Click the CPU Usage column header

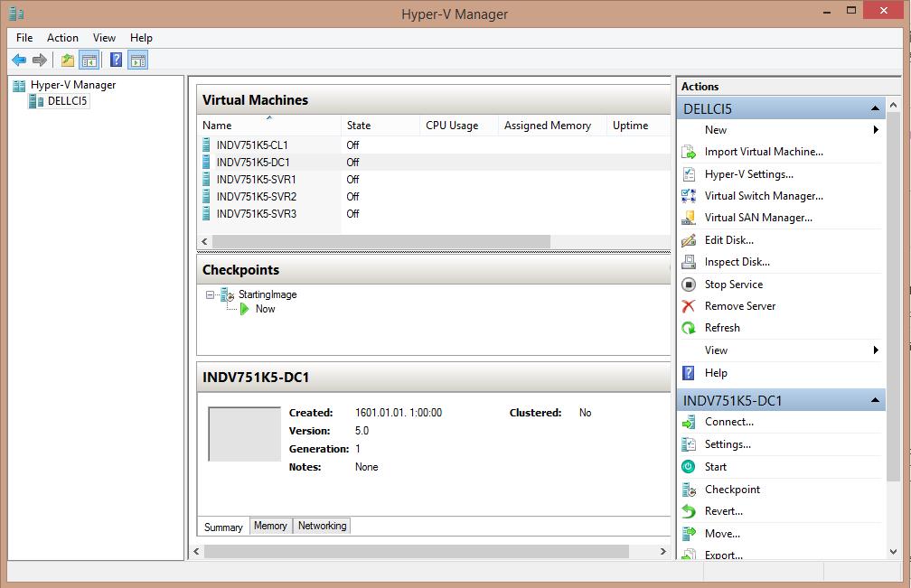(459, 126)
